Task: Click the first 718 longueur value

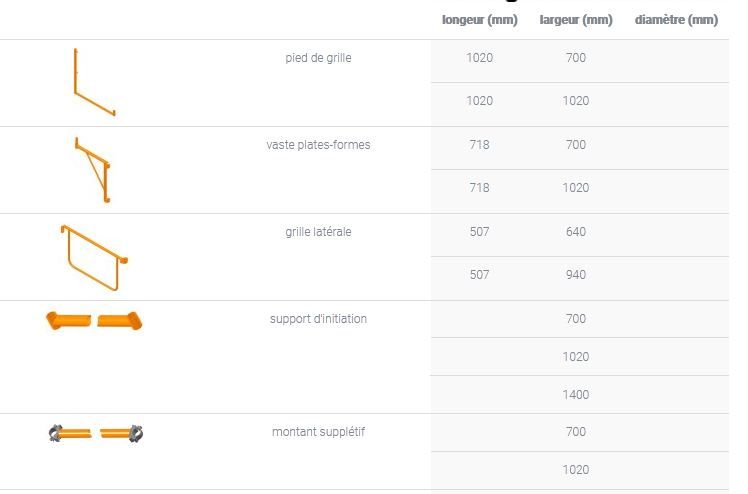Action: (480, 145)
